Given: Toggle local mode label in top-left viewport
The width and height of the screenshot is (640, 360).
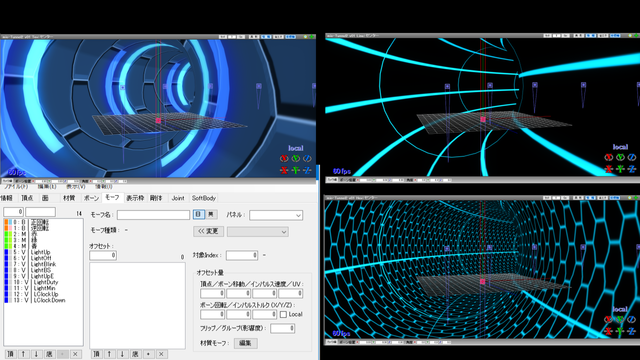Looking at the screenshot, I should pos(296,148).
